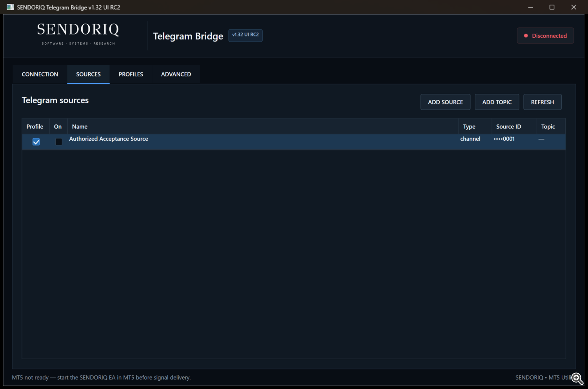Click the Type column header
The height and width of the screenshot is (389, 588).
click(x=475, y=127)
